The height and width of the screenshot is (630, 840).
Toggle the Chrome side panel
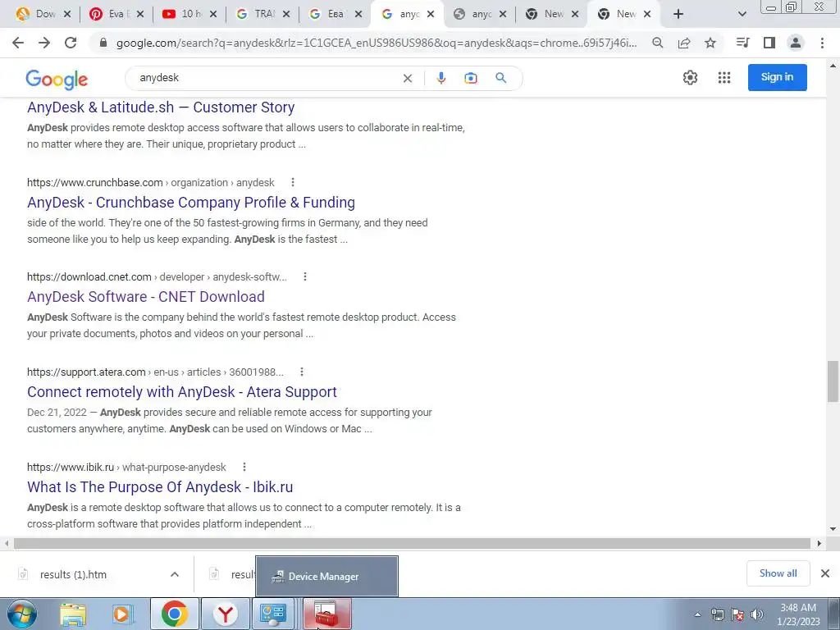point(769,43)
